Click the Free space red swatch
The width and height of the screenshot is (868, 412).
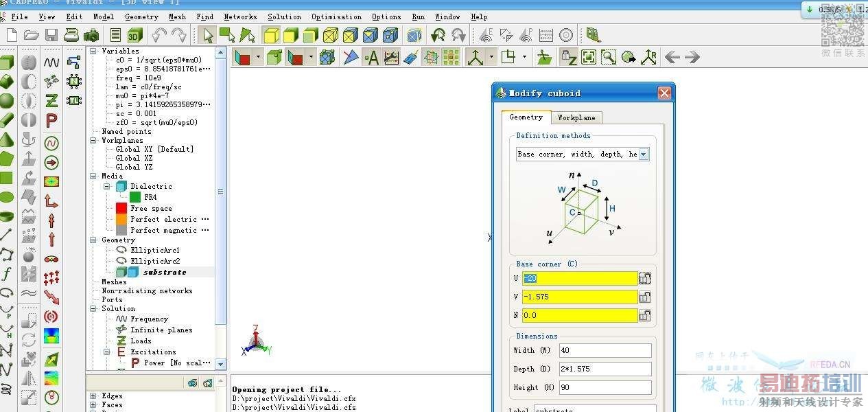(x=121, y=208)
